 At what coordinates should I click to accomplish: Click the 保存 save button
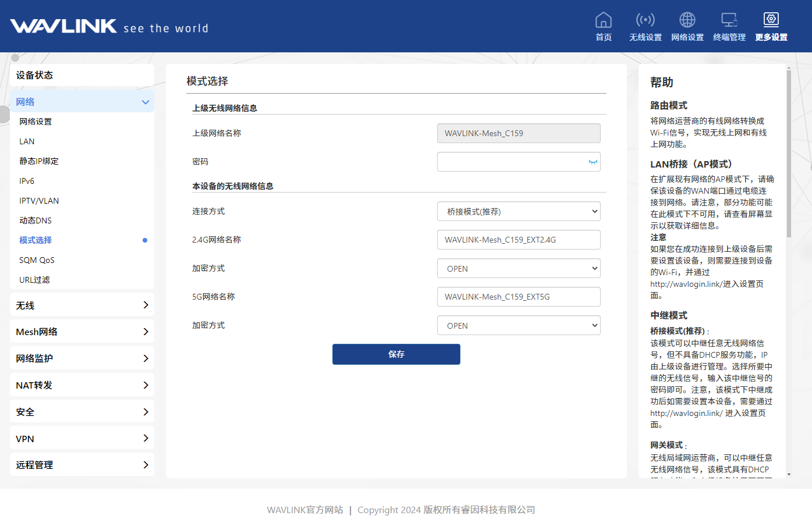[396, 354]
